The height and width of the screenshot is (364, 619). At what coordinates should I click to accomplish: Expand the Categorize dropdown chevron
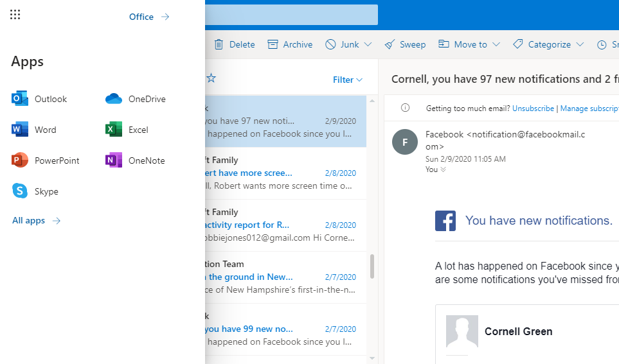[x=580, y=44]
